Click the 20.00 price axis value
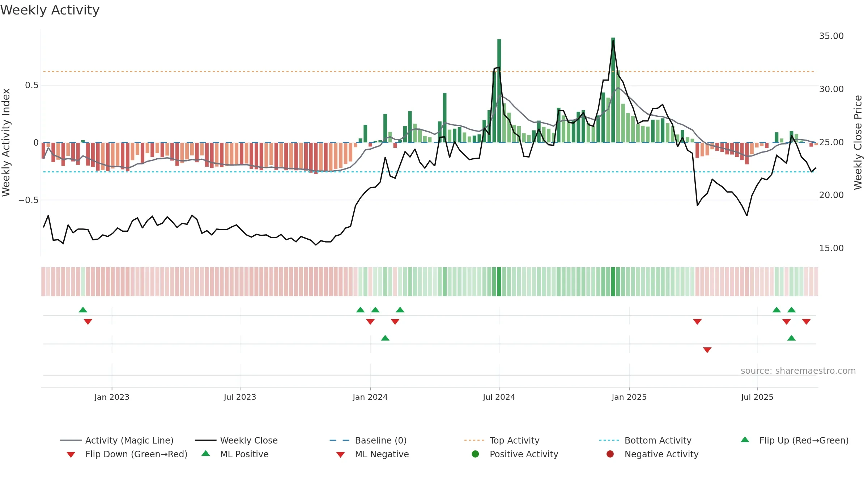This screenshot has height=488, width=868. [831, 195]
